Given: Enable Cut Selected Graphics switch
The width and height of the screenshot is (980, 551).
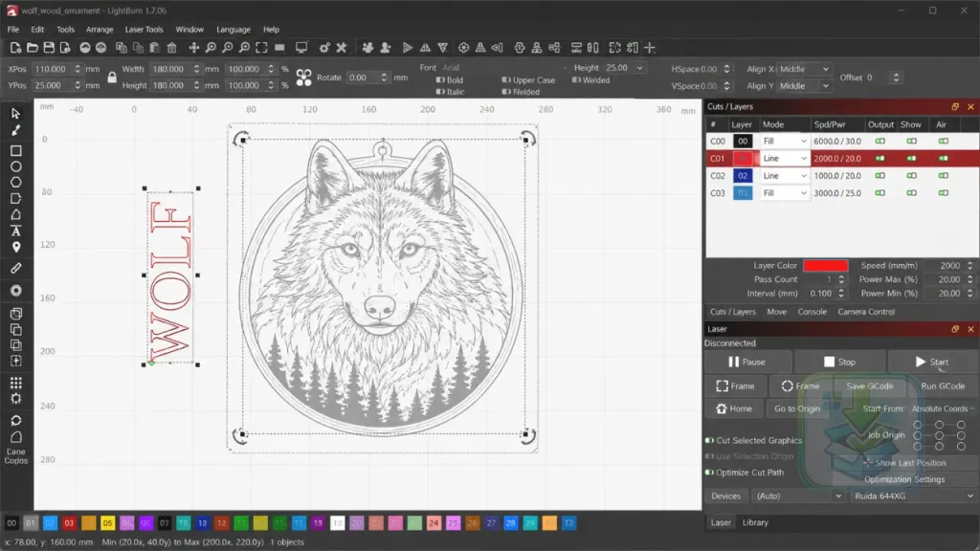Looking at the screenshot, I should click(709, 440).
